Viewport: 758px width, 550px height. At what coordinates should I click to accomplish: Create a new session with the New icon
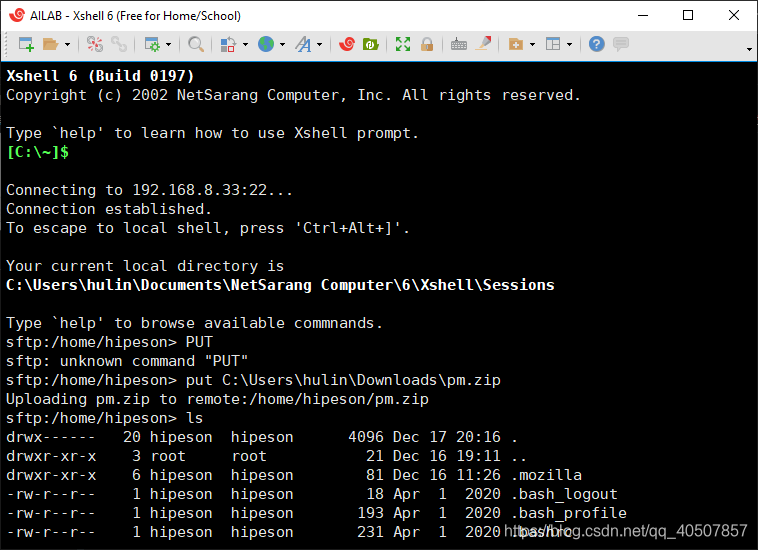pyautogui.click(x=26, y=44)
